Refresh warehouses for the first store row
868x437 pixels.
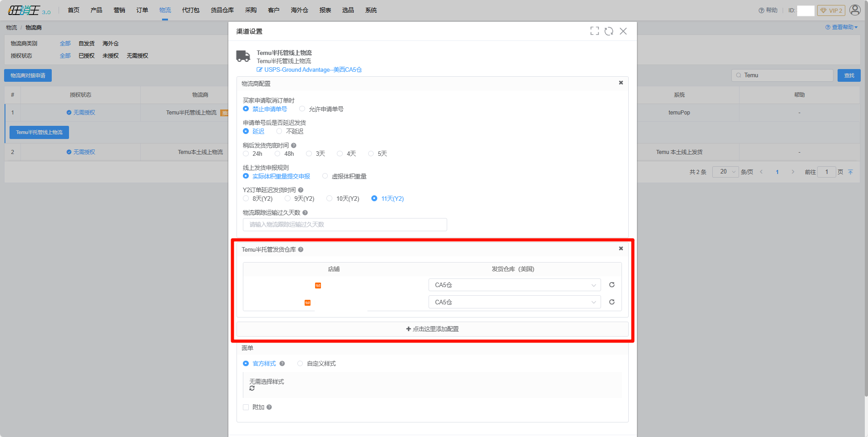pos(612,285)
